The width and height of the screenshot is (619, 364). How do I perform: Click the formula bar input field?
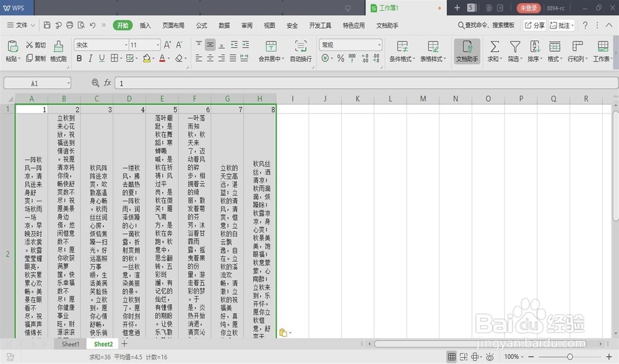[366, 84]
